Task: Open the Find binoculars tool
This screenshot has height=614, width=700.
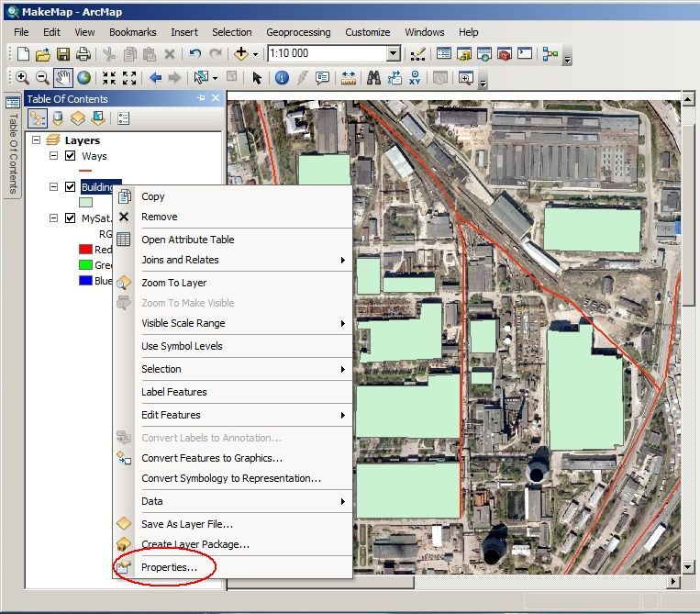Action: coord(373,78)
